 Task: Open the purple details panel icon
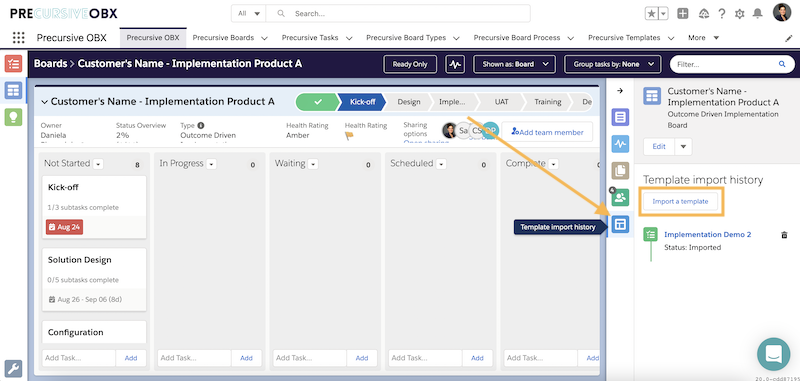(x=620, y=117)
